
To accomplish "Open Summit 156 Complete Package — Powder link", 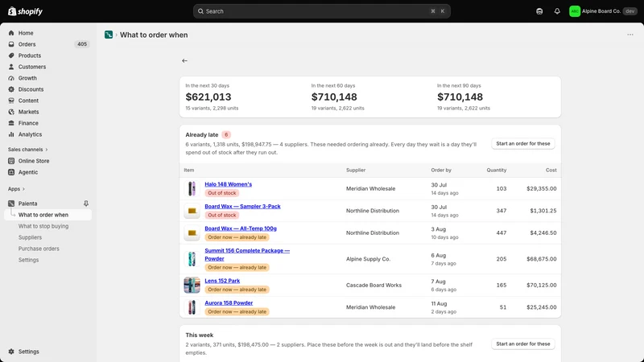I will (x=247, y=254).
